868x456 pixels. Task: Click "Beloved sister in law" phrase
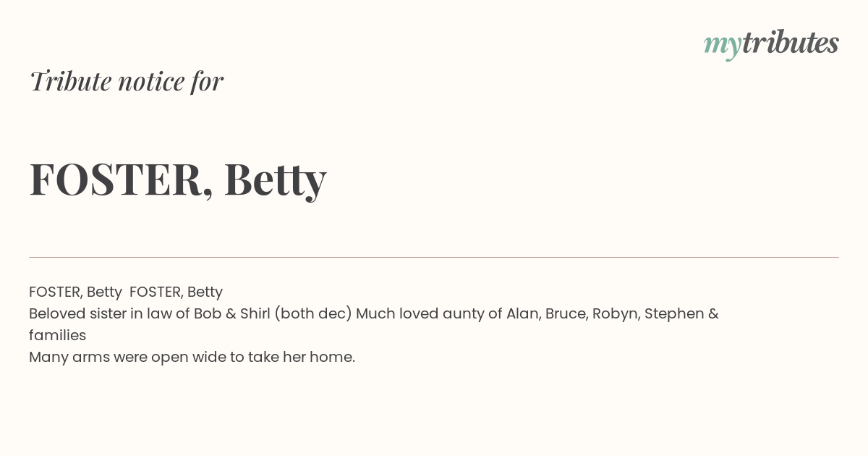point(101,313)
